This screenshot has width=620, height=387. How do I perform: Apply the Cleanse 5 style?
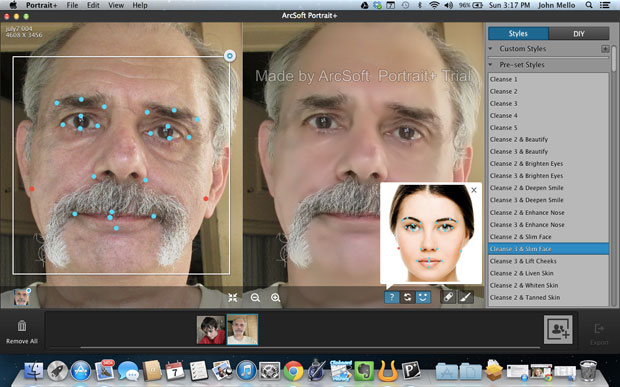click(x=548, y=128)
